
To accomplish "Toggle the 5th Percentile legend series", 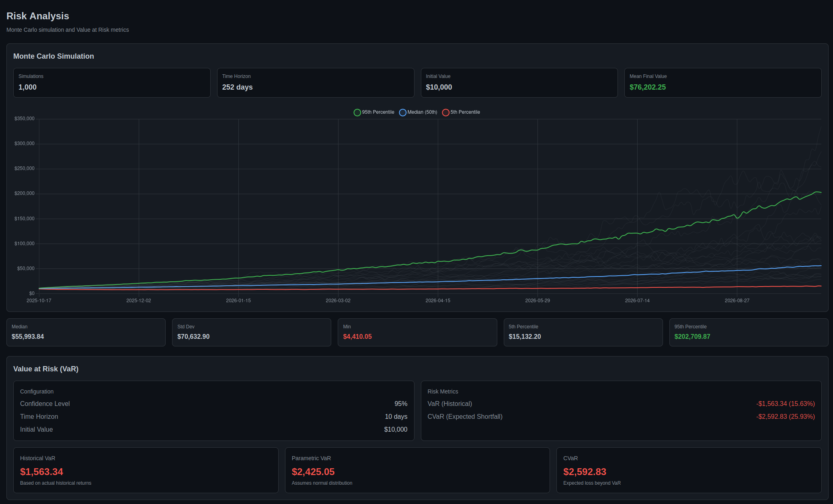I will pos(465,112).
